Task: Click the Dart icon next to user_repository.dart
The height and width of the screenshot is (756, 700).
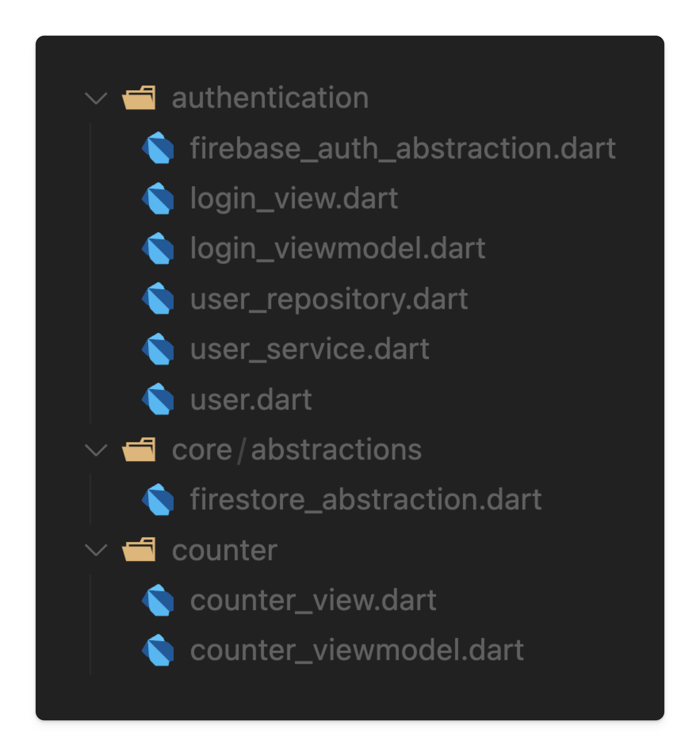Action: 158,298
